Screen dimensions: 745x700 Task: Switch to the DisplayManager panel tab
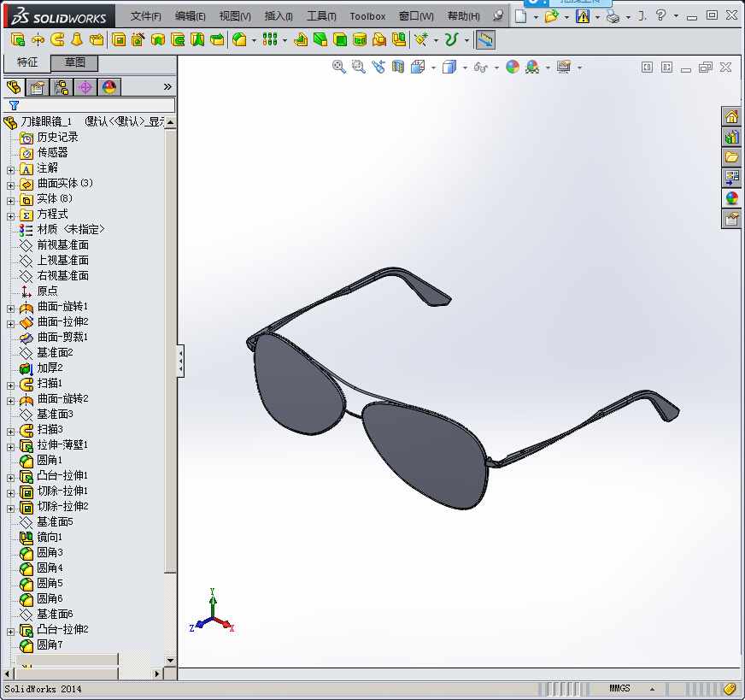point(109,87)
